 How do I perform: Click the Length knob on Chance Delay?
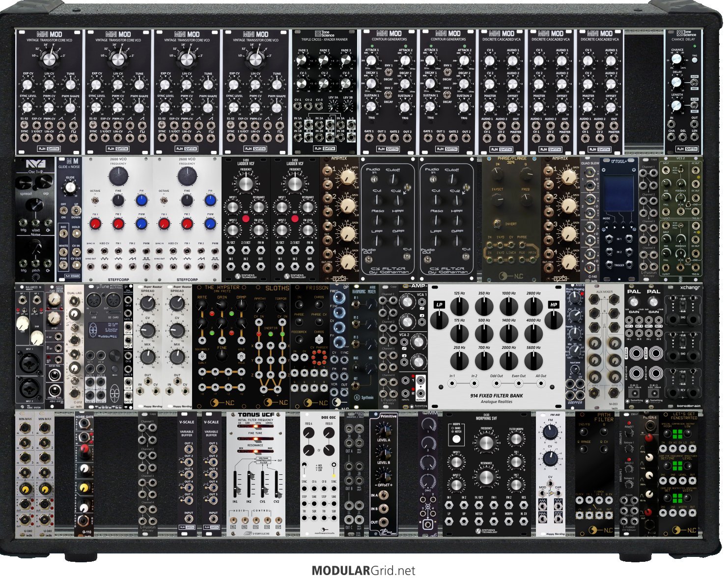677,105
